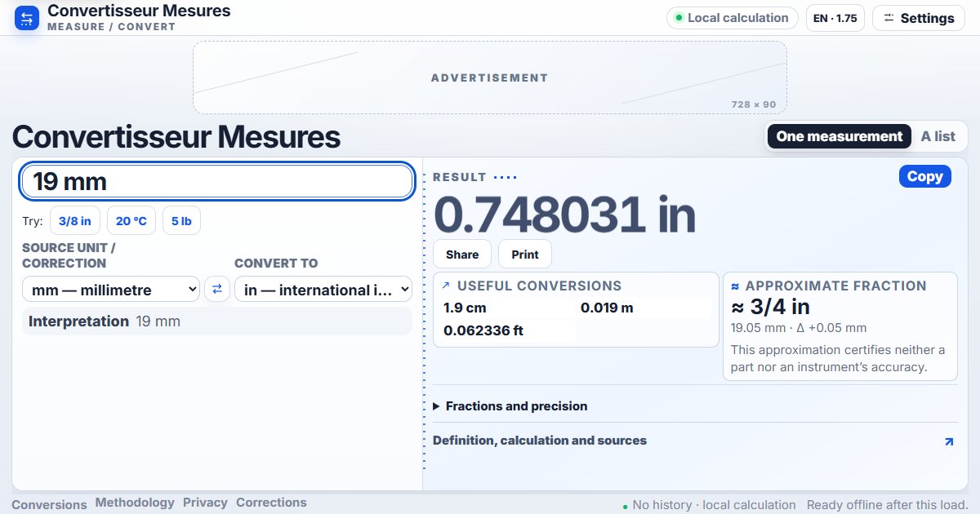
Task: Try the 5 lb example
Action: point(181,221)
